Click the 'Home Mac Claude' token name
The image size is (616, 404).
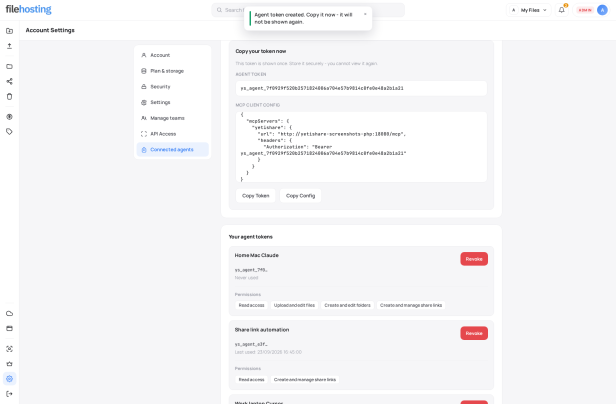pyautogui.click(x=257, y=255)
